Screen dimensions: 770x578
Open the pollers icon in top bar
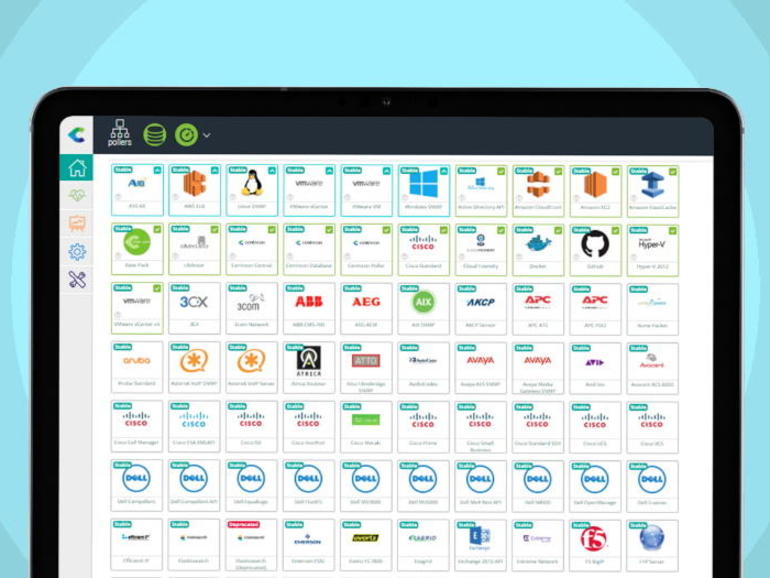coord(119,134)
